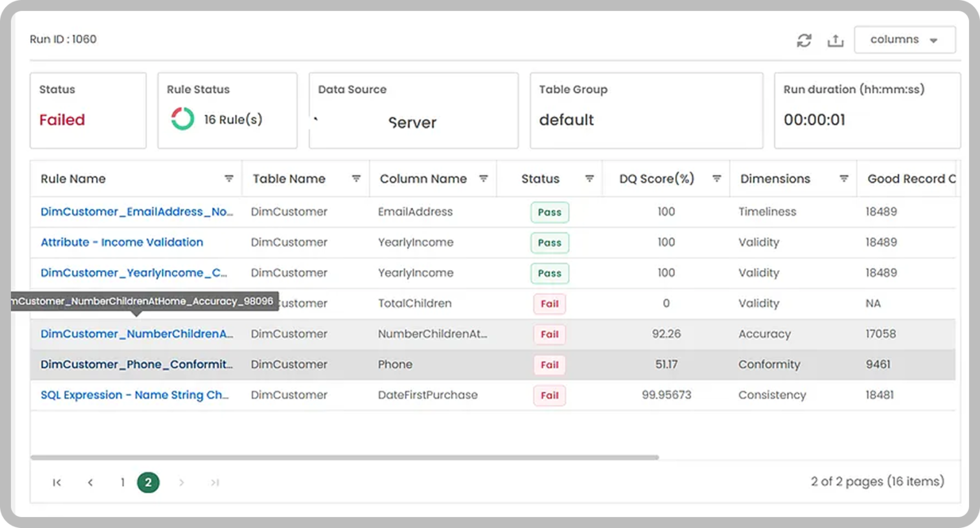Go to page 1
The width and height of the screenshot is (980, 528).
click(x=122, y=483)
